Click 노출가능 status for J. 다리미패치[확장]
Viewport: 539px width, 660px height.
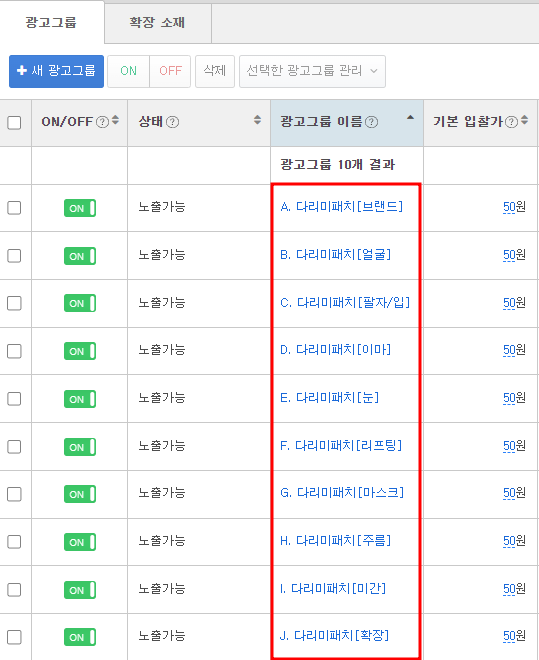162,636
